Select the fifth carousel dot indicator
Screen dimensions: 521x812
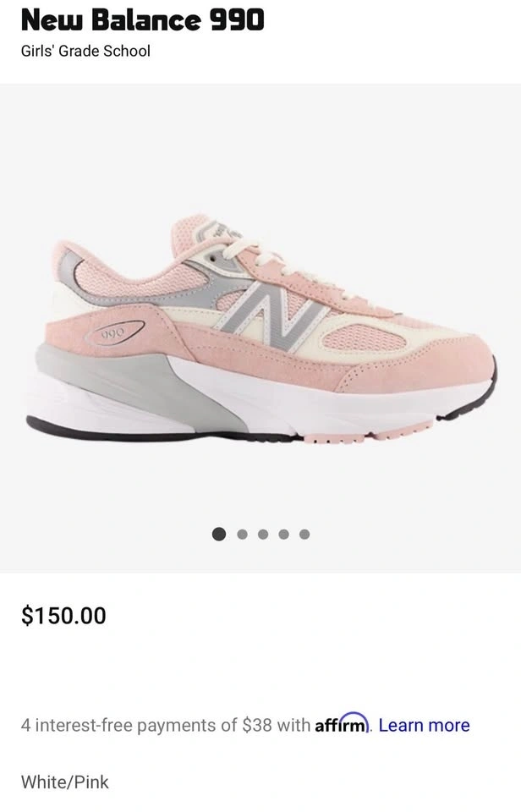point(304,534)
